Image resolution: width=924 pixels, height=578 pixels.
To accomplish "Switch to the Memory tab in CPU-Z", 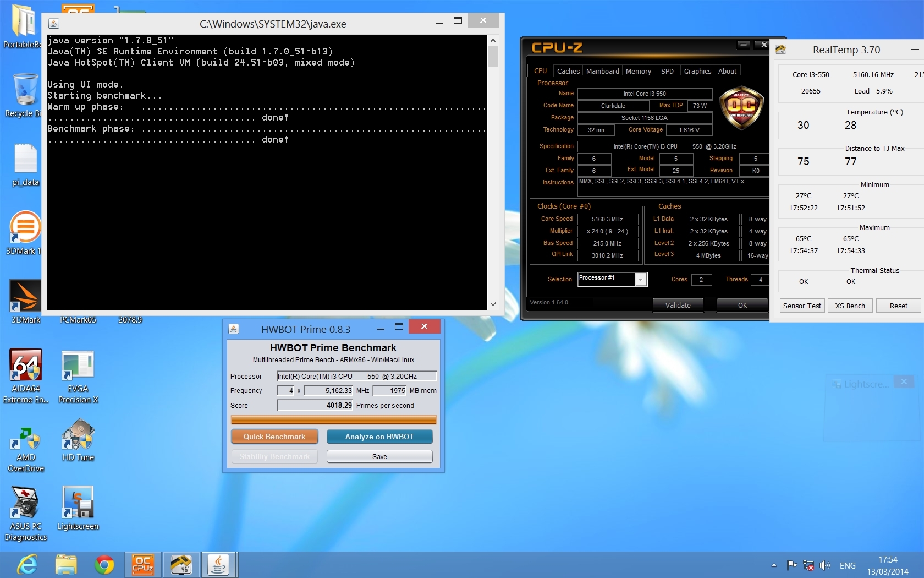I will click(x=638, y=71).
